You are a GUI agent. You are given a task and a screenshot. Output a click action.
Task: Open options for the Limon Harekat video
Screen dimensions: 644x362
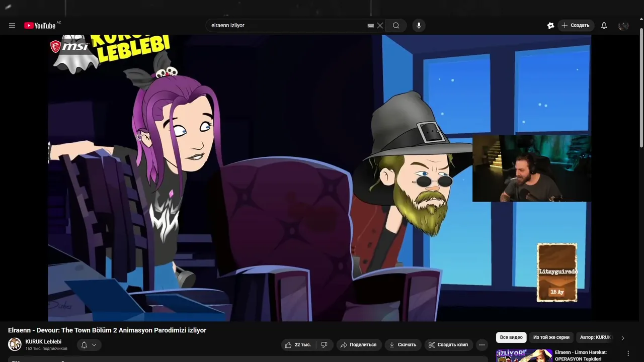(628, 353)
